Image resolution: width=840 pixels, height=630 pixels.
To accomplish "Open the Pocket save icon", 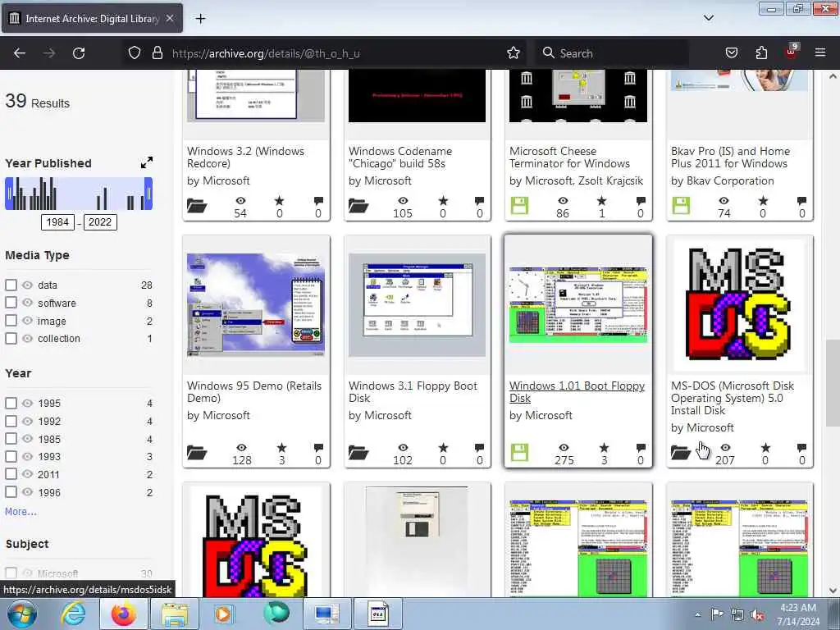I will [x=731, y=53].
